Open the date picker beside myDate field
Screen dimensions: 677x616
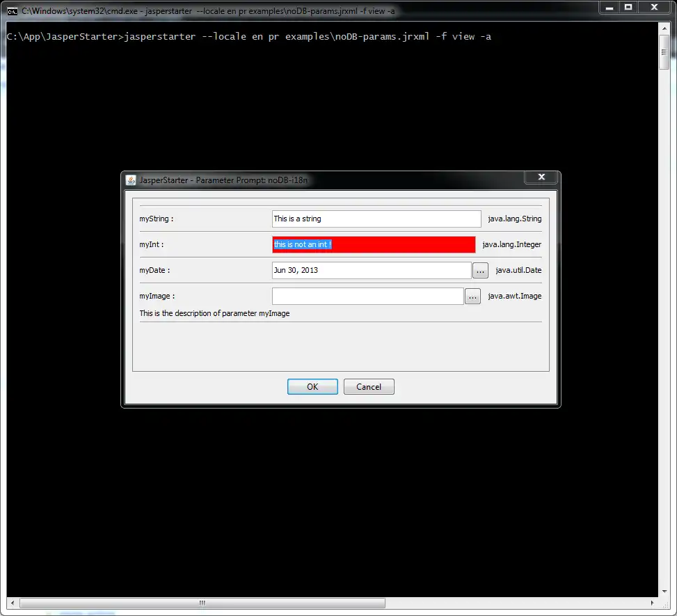[480, 271]
